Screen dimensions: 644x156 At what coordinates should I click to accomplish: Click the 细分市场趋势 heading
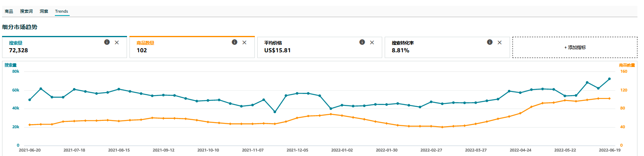tap(20, 27)
